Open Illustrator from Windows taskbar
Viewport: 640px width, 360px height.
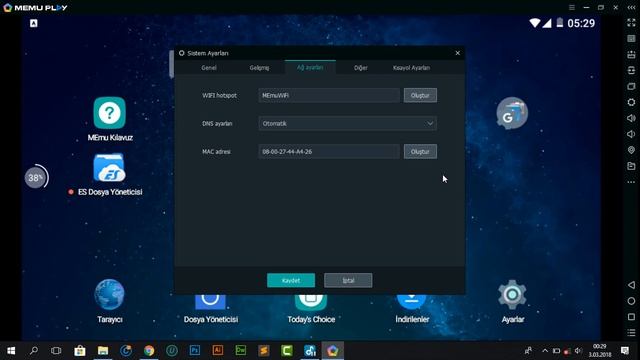coord(218,350)
